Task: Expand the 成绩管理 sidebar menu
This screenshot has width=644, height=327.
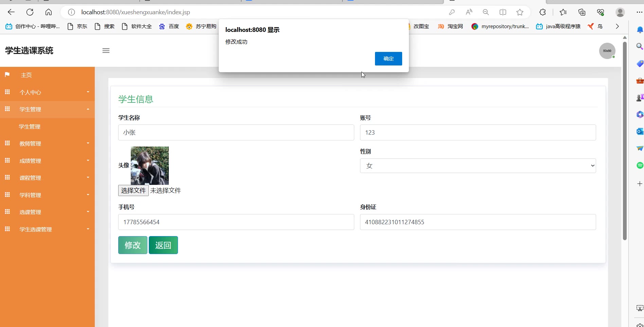Action: (48, 161)
